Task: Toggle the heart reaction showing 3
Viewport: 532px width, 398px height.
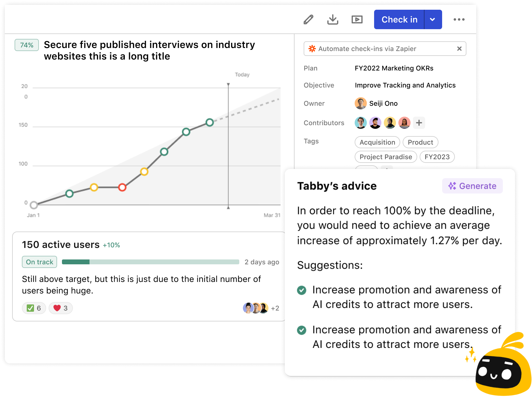Action: coord(60,308)
